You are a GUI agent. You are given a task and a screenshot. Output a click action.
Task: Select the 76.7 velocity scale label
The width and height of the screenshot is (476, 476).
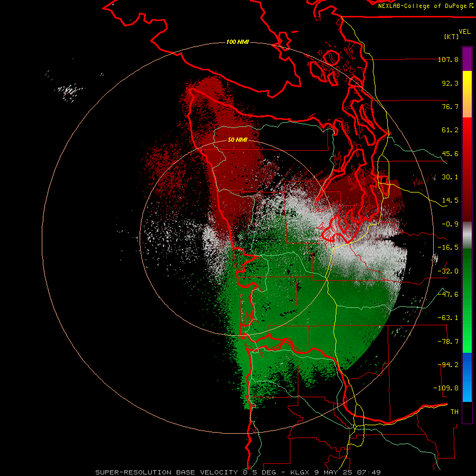tap(450, 106)
